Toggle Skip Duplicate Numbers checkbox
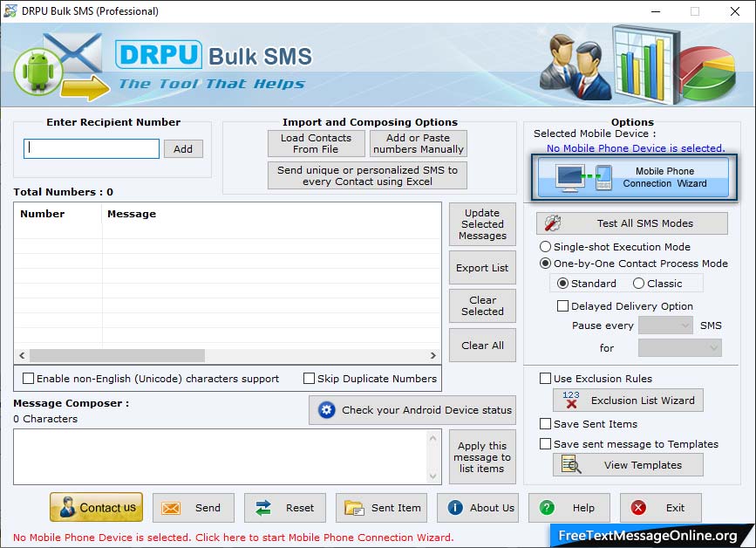The image size is (756, 548). [309, 378]
